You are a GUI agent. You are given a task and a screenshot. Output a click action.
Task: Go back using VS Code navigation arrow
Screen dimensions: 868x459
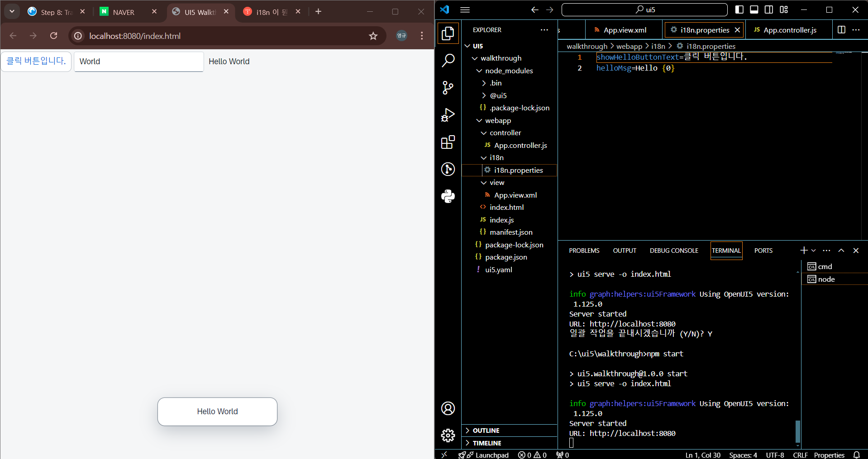point(534,9)
